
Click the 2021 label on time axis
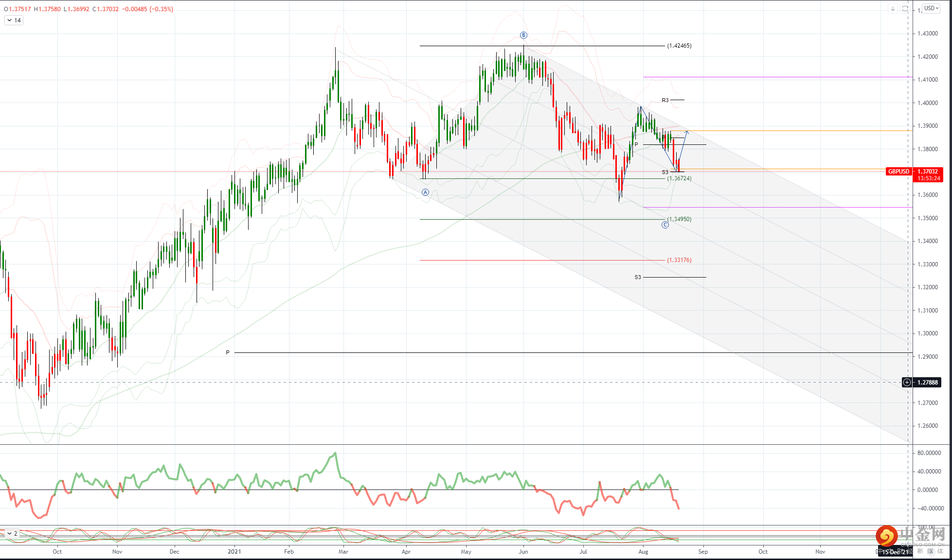[234, 552]
